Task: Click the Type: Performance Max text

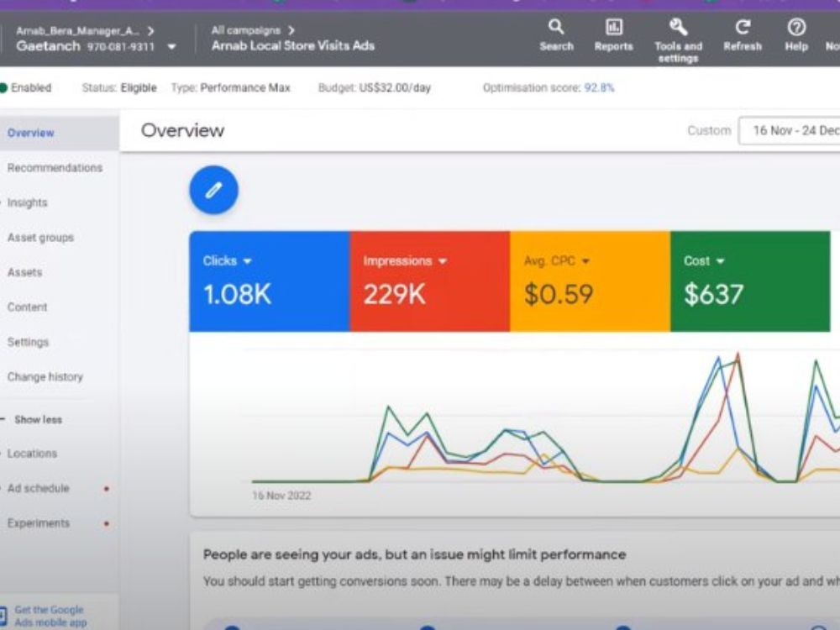Action: point(230,88)
